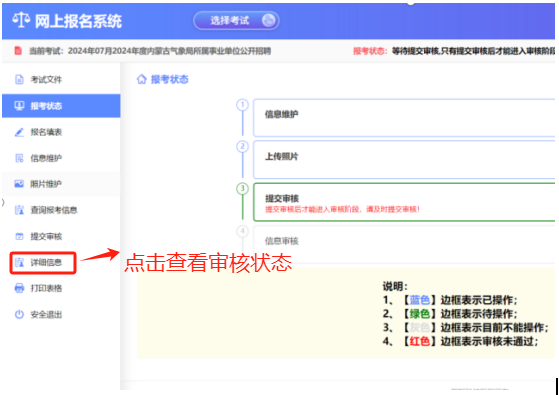Image resolution: width=559 pixels, height=395 pixels.
Task: Click the 考试文件 document icon
Action: (x=19, y=79)
